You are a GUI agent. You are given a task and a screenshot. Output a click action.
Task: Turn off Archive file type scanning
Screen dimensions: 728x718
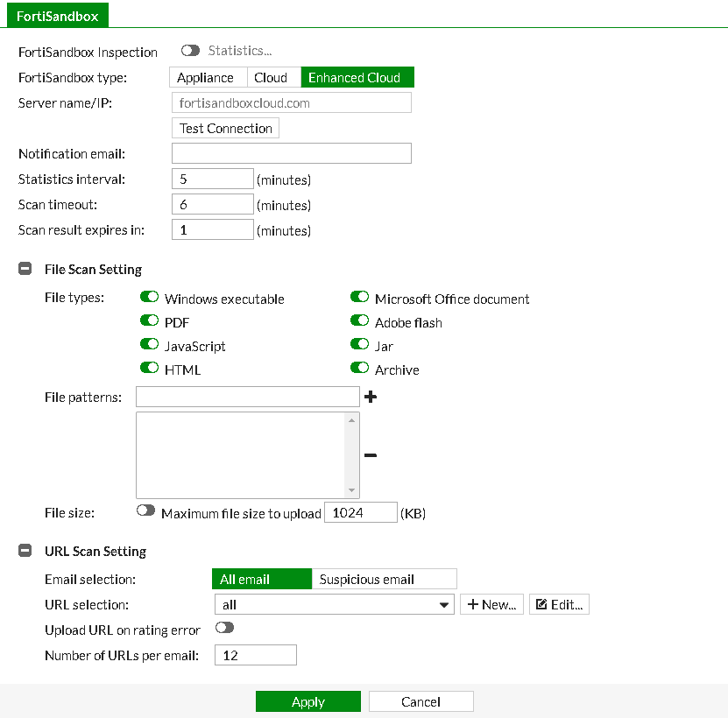pyautogui.click(x=359, y=368)
